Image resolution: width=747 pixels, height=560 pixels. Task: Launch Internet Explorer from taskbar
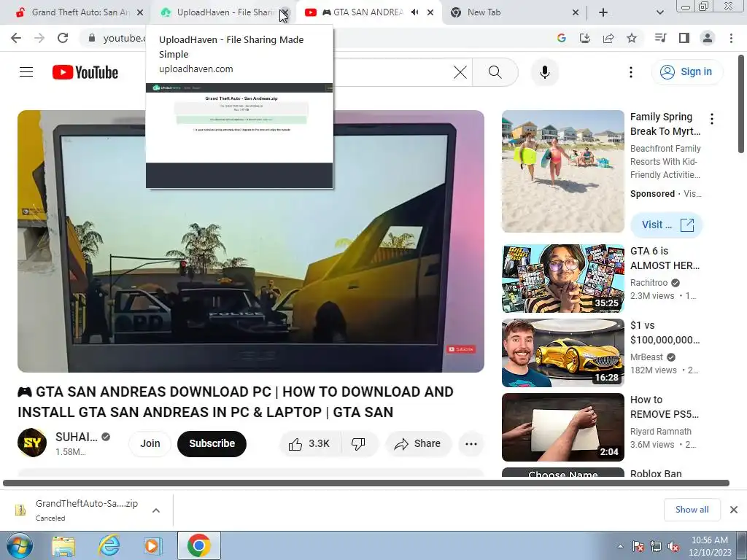click(109, 546)
